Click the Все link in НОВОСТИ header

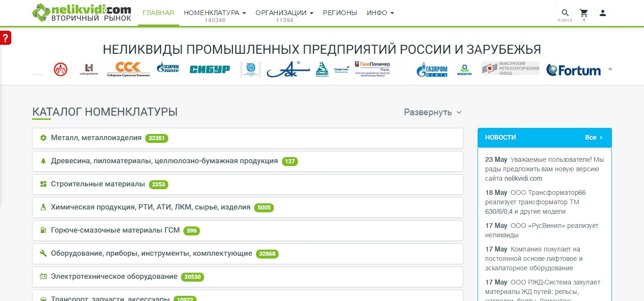[594, 138]
